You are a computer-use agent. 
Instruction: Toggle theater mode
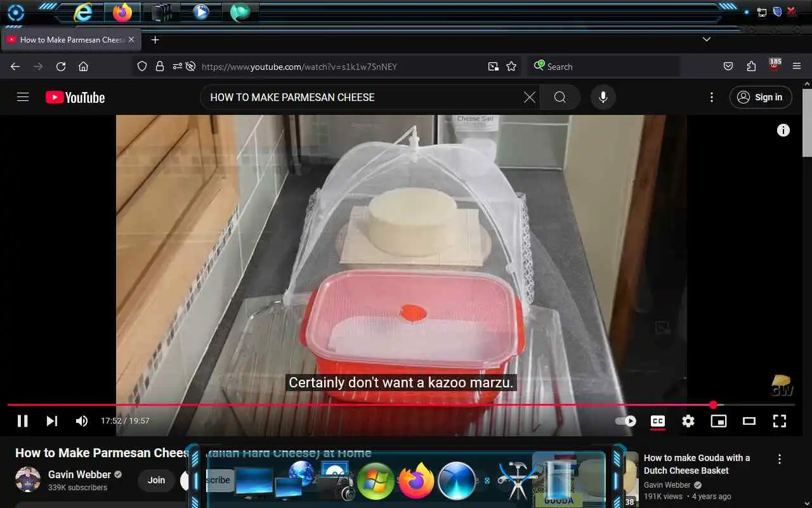coord(749,421)
